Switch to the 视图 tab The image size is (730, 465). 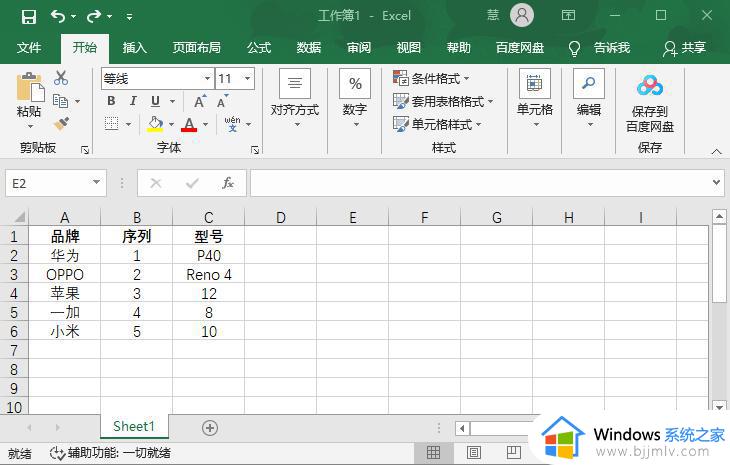click(408, 48)
